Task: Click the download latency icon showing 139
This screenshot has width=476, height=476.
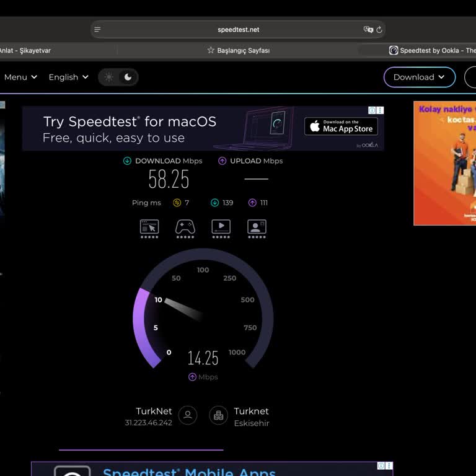Action: (x=214, y=203)
